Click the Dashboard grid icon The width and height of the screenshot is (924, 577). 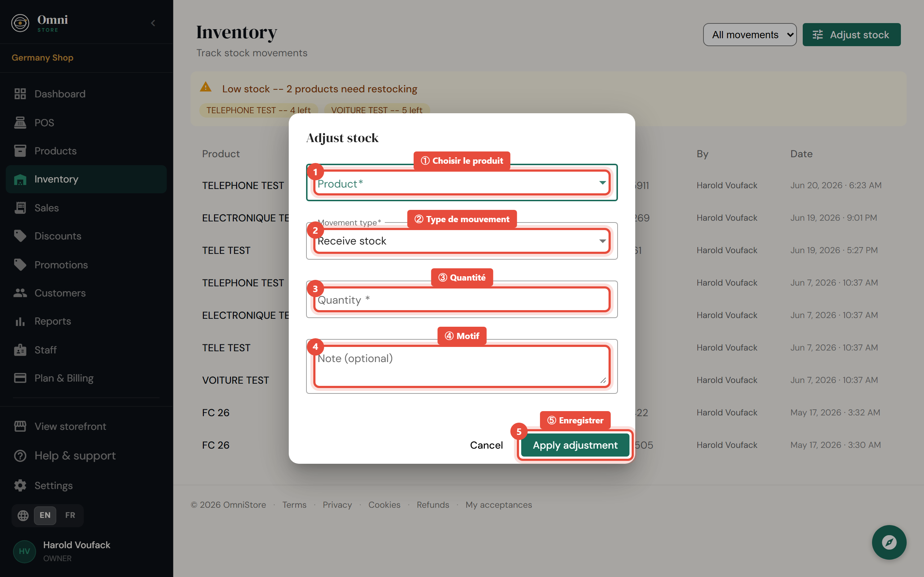tap(20, 94)
